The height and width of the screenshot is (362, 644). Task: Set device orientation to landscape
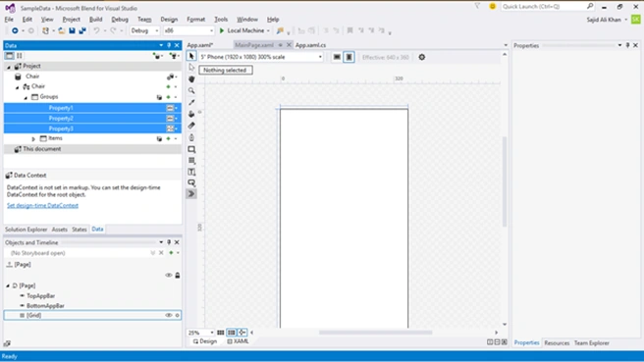click(337, 57)
